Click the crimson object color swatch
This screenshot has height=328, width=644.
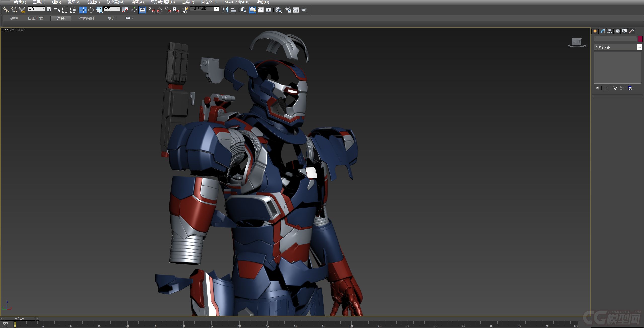640,39
